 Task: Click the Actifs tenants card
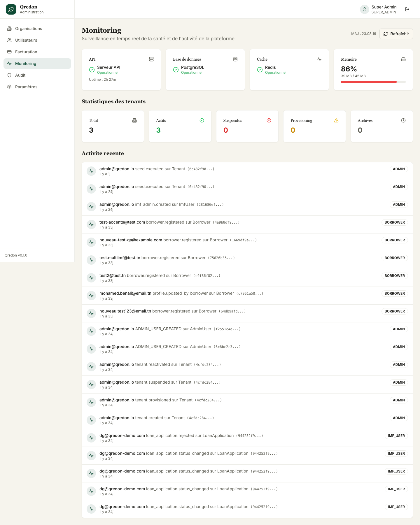click(x=180, y=126)
